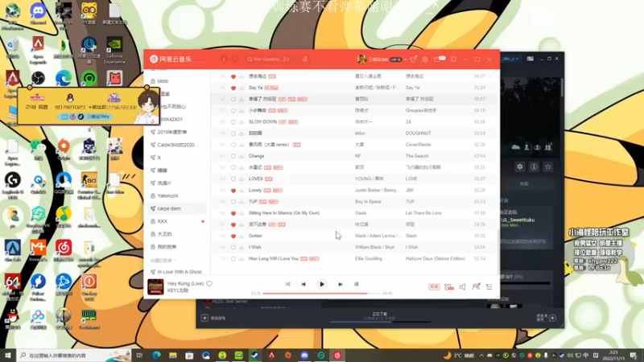Download the song How Long Will I Love You
The image size is (644, 362).
242,258
